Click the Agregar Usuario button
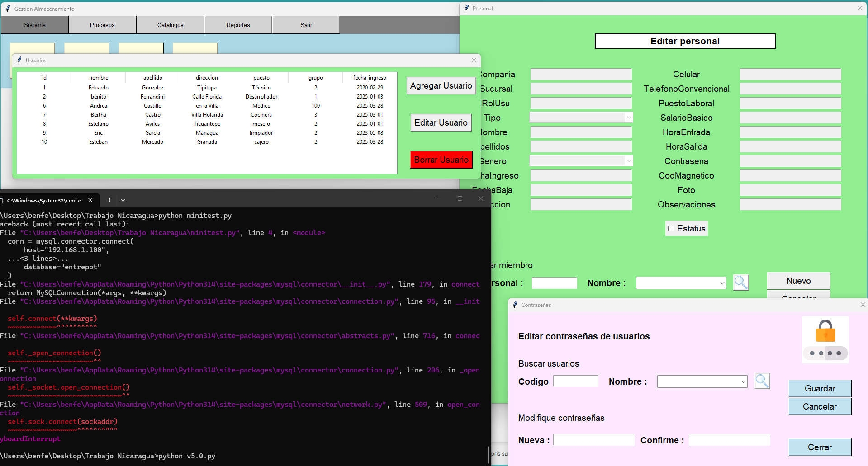This screenshot has height=466, width=868. pyautogui.click(x=441, y=85)
